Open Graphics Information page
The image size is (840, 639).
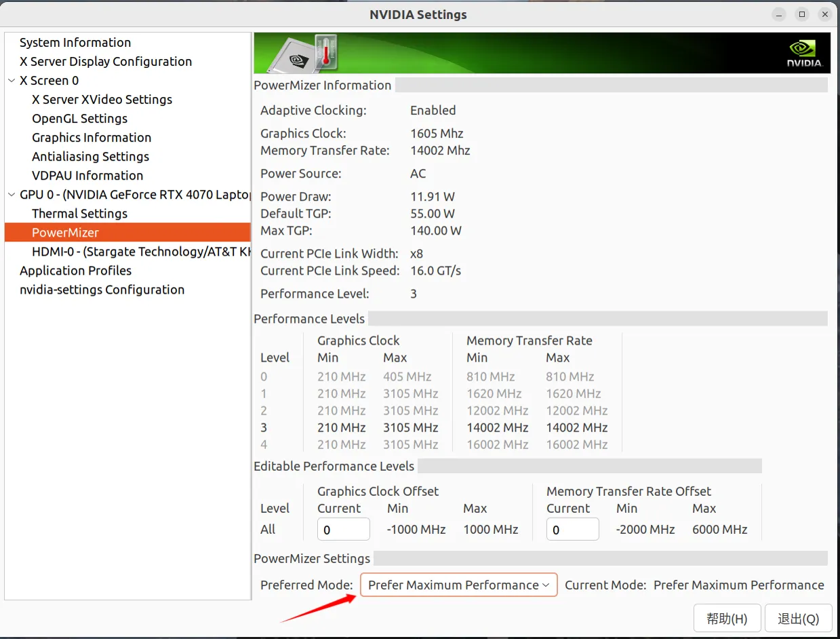[x=92, y=138]
